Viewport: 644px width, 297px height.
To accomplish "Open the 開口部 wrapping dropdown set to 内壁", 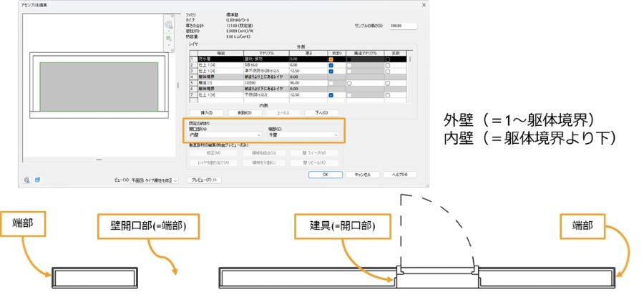I will pyautogui.click(x=225, y=135).
